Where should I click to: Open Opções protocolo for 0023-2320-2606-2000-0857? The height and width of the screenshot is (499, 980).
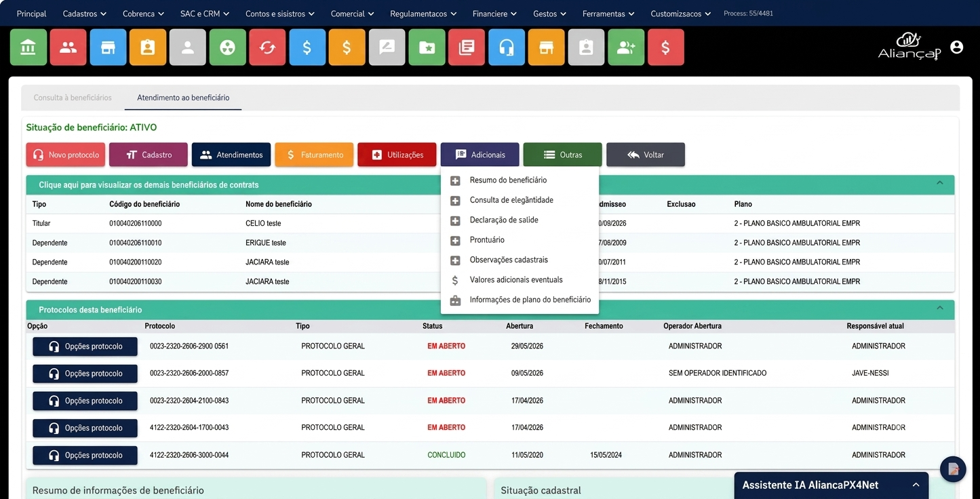coord(85,374)
